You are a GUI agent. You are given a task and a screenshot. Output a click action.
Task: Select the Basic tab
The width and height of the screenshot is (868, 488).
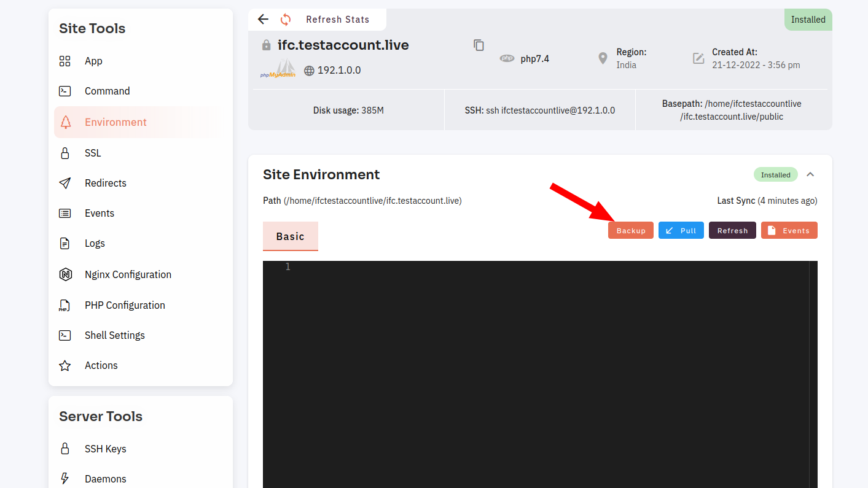pos(291,236)
